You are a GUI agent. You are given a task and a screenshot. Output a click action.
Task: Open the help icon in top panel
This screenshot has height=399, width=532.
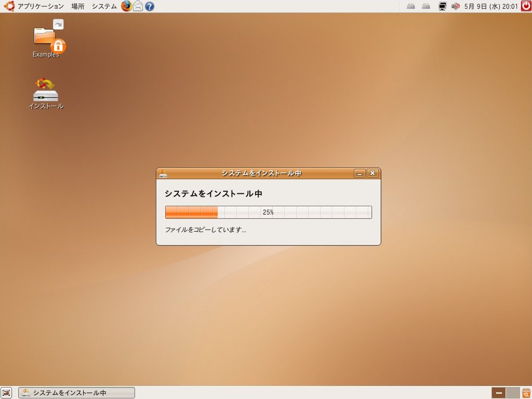click(x=149, y=6)
